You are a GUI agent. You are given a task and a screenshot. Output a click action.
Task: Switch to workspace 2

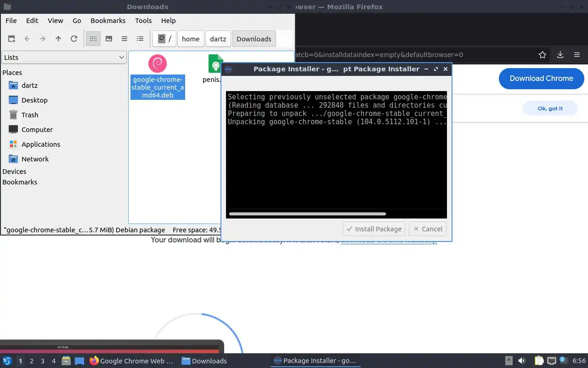tap(32, 361)
